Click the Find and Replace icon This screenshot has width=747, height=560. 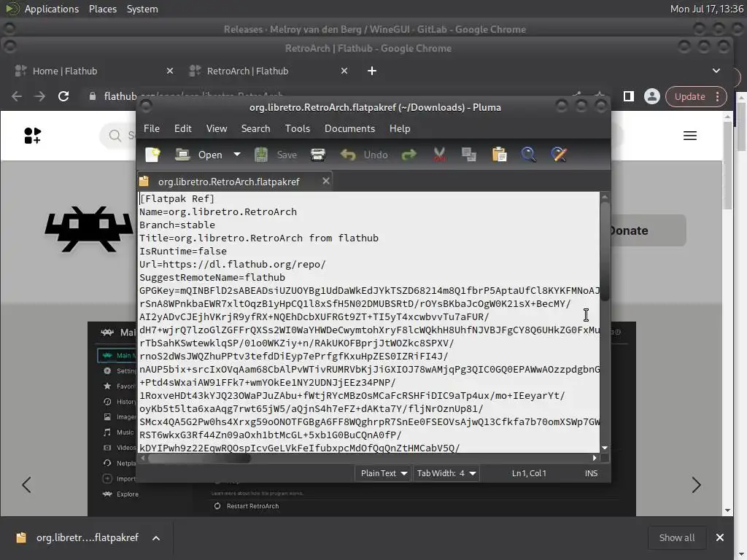coord(558,155)
